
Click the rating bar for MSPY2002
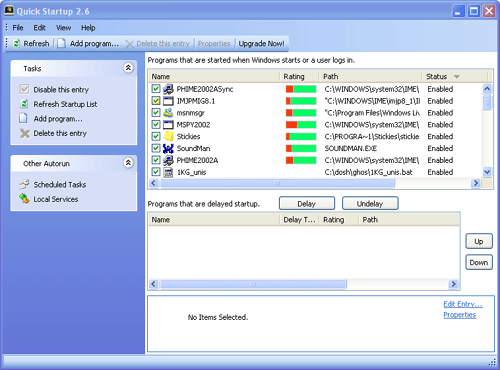point(301,125)
